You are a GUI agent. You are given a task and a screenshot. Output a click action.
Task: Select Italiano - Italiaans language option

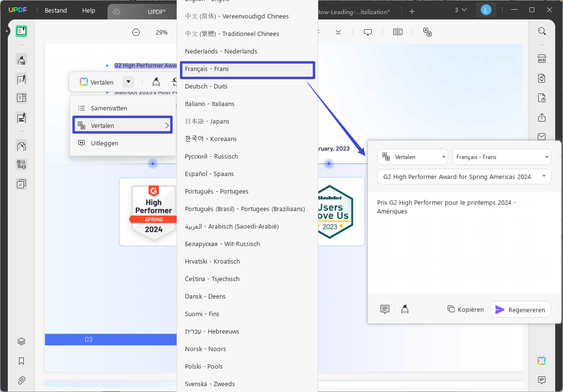point(247,104)
